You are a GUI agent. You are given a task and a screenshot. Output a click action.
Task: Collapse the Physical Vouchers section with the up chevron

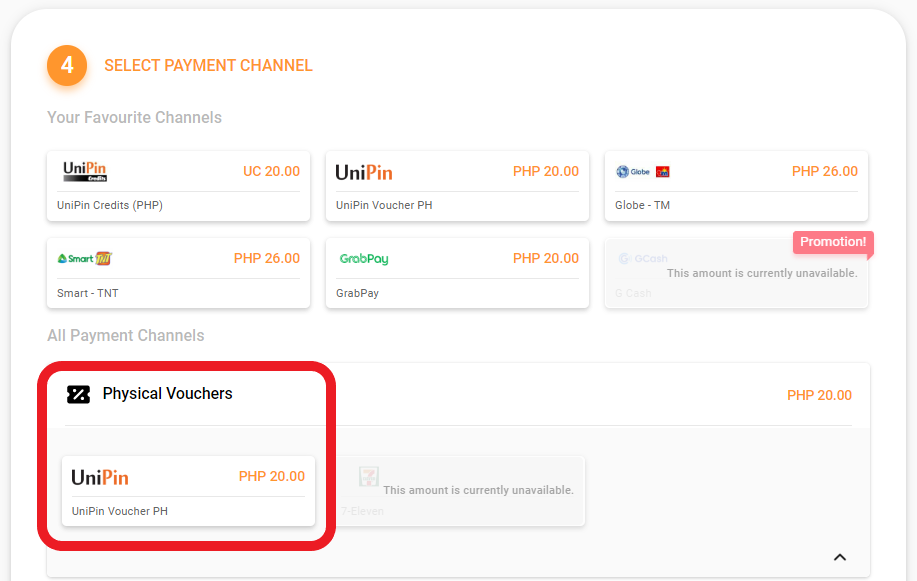(x=840, y=557)
